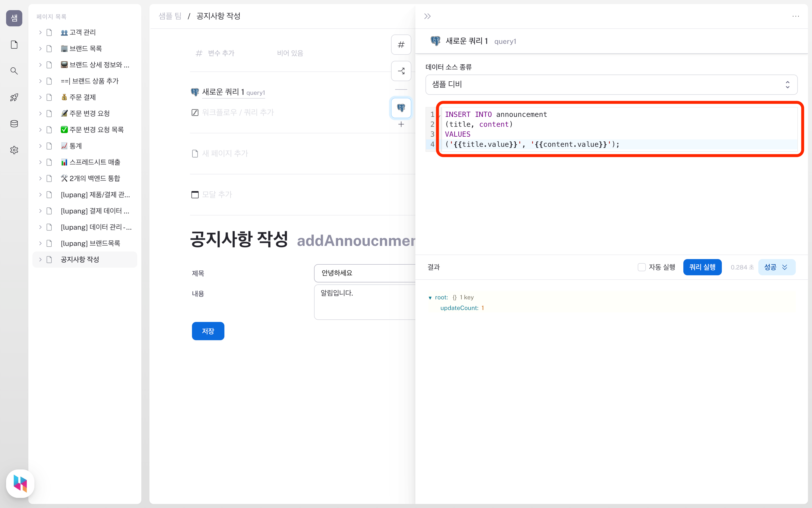Open the search icon in left sidebar
Image resolution: width=812 pixels, height=508 pixels.
(x=14, y=71)
